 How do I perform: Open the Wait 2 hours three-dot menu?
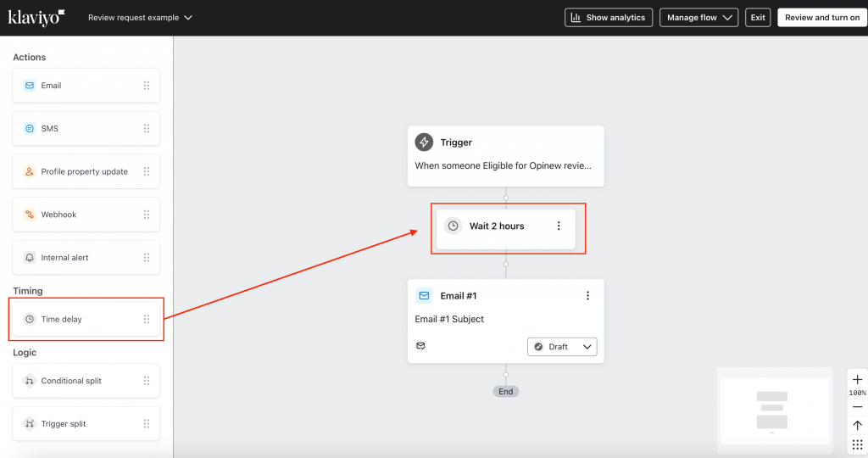(x=559, y=226)
